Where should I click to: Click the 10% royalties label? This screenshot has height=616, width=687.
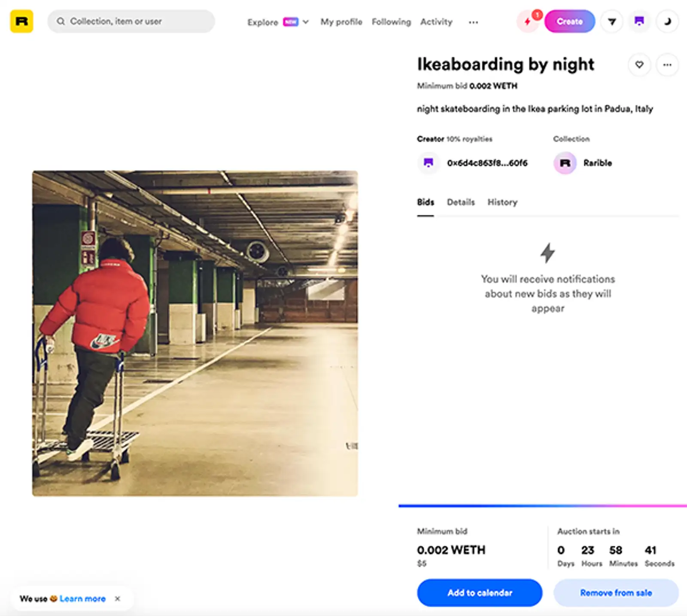click(x=469, y=139)
